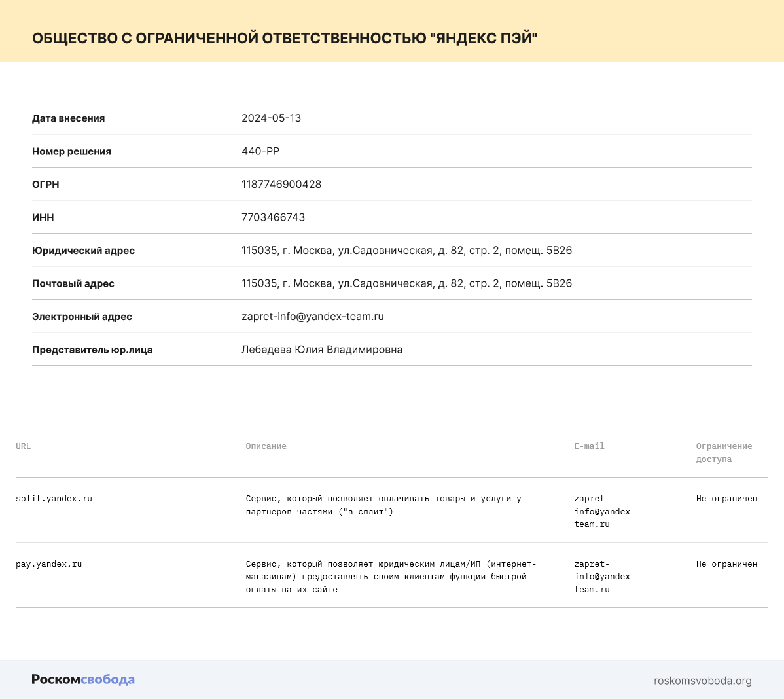The width and height of the screenshot is (784, 699).
Task: Select the pay.yandex.ru service description text
Action: [391, 577]
